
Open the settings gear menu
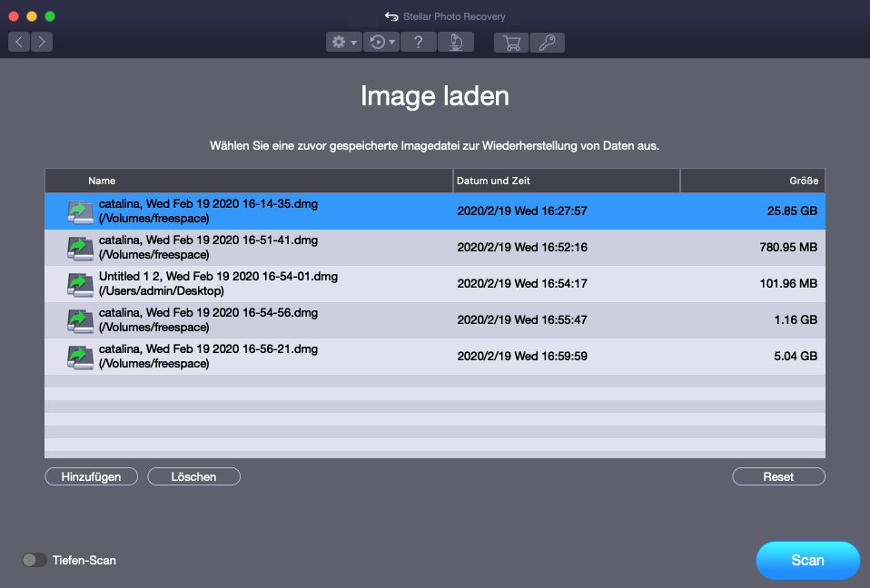pos(344,42)
